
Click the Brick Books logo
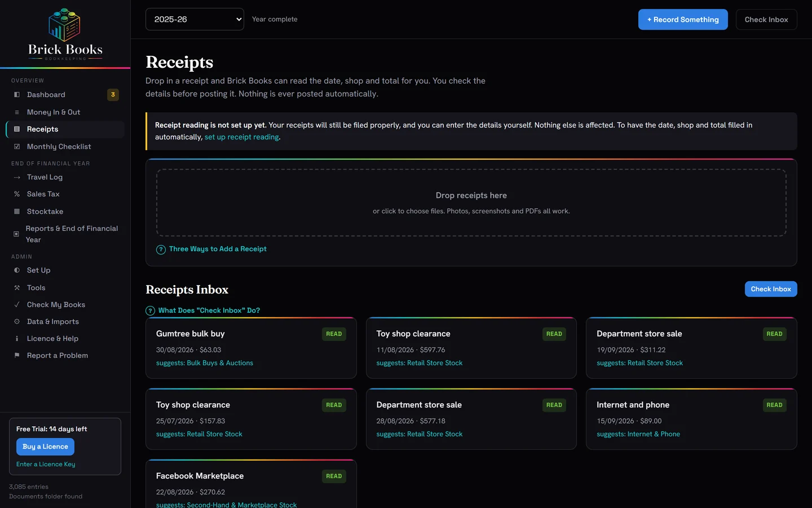point(65,34)
